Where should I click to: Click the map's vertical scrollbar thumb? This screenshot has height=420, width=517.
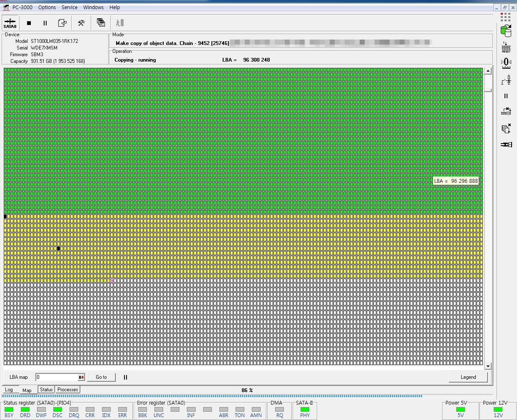488,90
